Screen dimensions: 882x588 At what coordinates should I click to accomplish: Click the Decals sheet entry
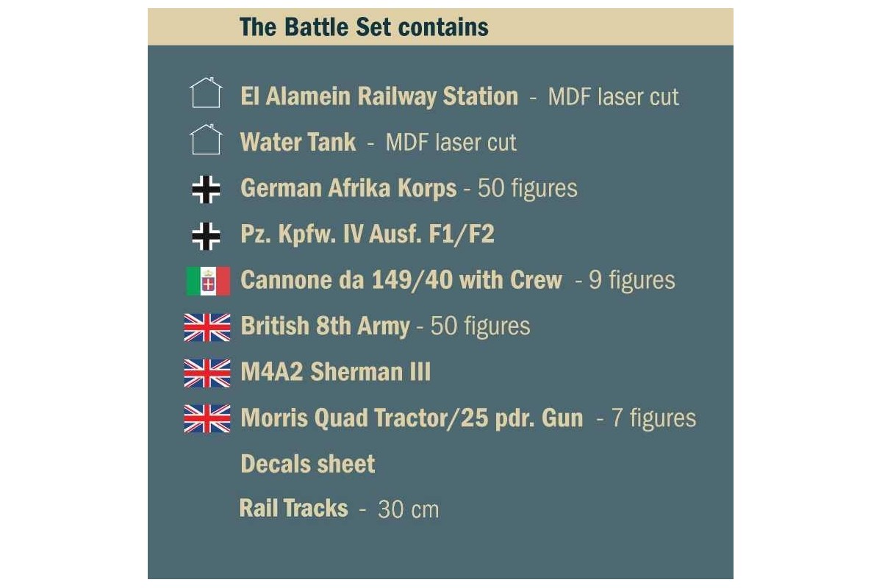[308, 464]
